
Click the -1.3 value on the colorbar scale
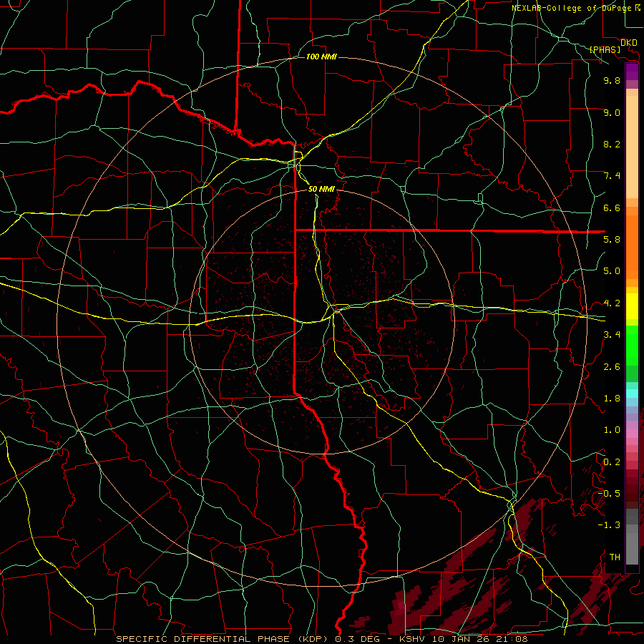point(609,525)
